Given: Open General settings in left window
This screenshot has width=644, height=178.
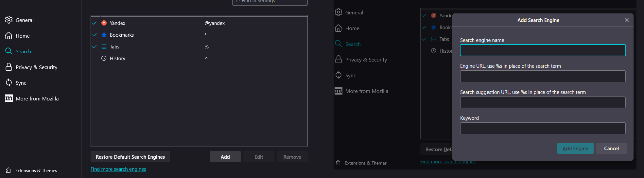Looking at the screenshot, I should pyautogui.click(x=25, y=20).
